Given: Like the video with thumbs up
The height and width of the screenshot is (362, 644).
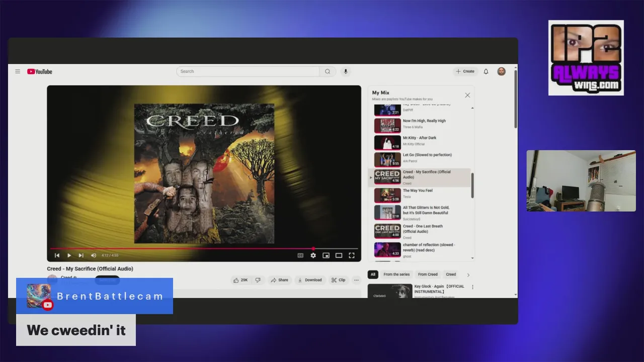Looking at the screenshot, I should tap(241, 280).
